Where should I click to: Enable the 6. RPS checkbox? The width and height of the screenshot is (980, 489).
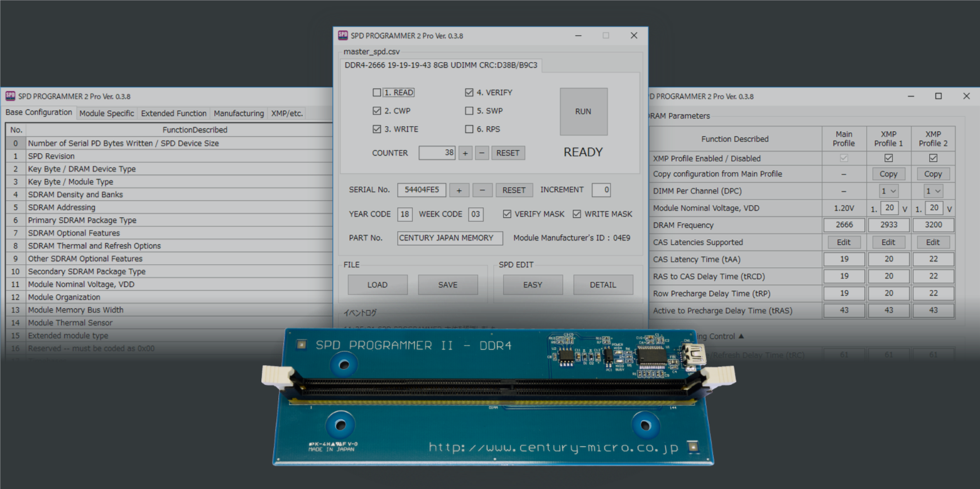click(x=469, y=129)
